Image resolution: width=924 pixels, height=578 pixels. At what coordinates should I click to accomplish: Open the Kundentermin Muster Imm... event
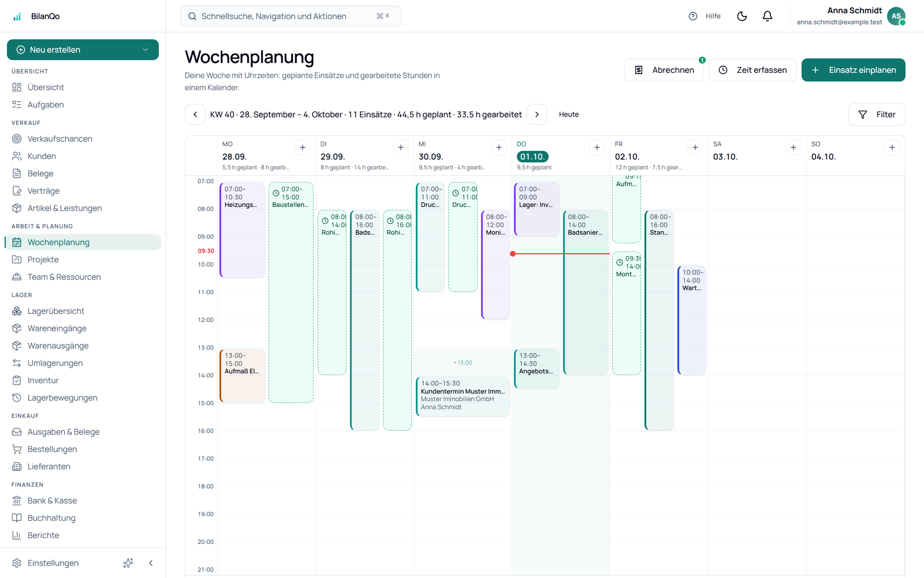[463, 397]
